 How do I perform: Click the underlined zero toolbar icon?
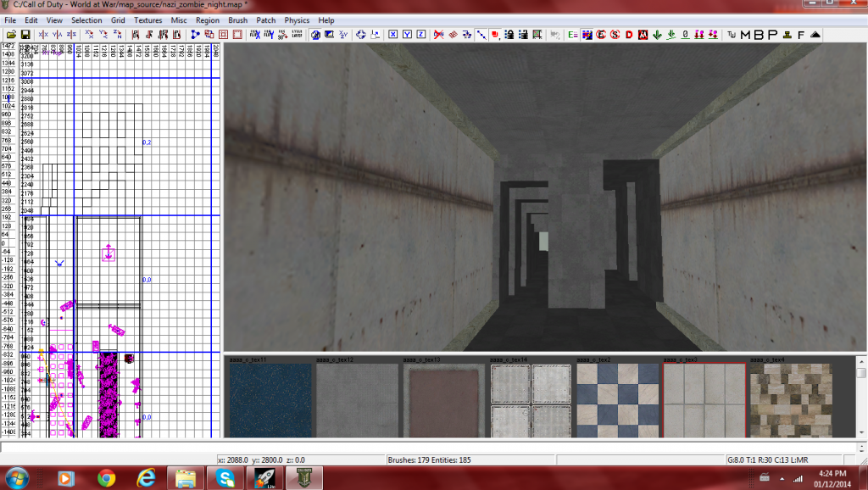(x=685, y=34)
